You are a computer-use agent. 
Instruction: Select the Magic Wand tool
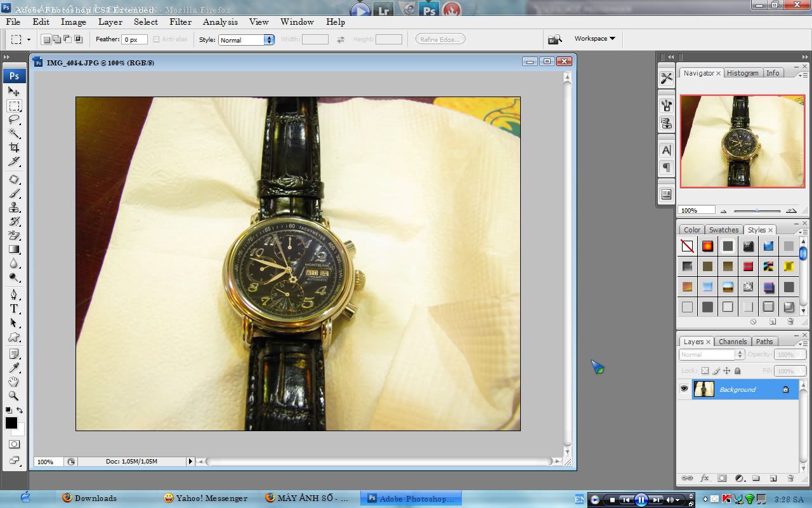coord(14,133)
